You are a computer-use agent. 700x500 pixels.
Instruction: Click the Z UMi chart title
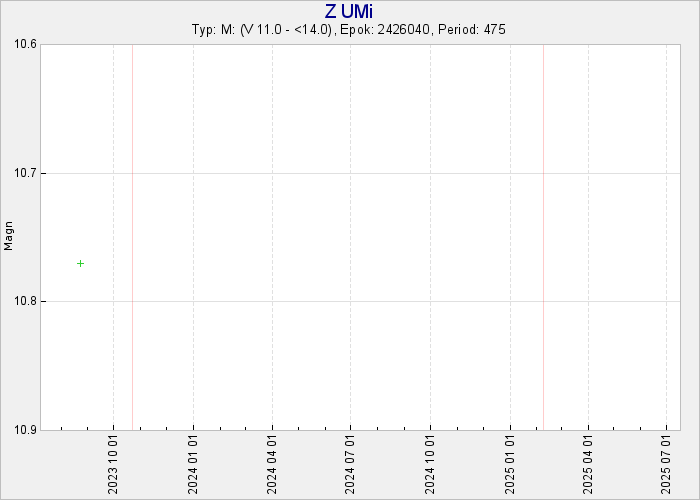click(349, 11)
